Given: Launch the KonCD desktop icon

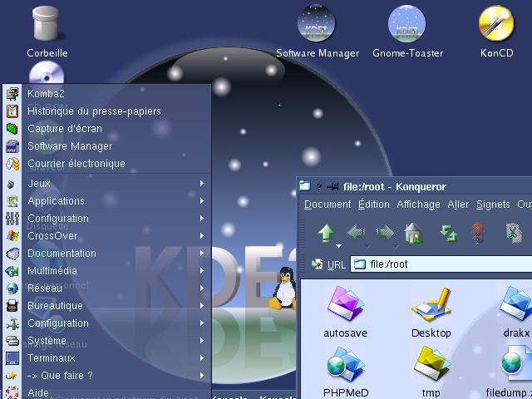Looking at the screenshot, I should tap(496, 23).
